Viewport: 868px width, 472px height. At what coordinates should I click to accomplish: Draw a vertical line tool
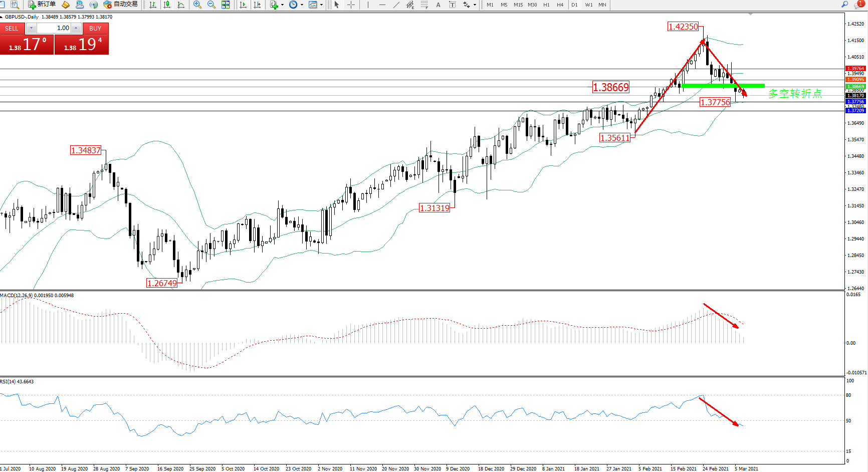pos(368,5)
